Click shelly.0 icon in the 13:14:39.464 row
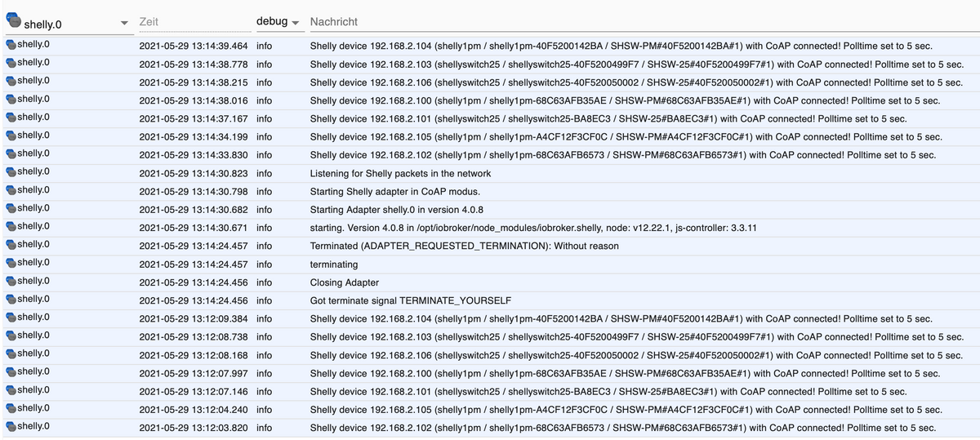The image size is (980, 440). [x=11, y=45]
